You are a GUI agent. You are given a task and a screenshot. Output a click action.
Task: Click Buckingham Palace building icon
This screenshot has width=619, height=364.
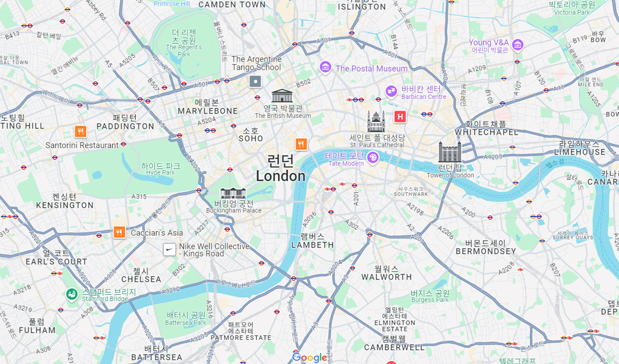pyautogui.click(x=233, y=193)
